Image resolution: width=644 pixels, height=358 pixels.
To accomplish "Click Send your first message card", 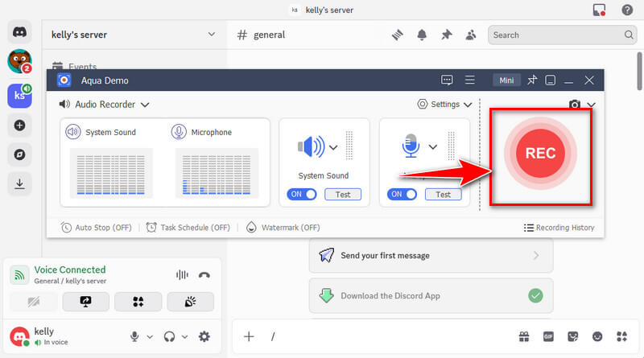I will 431,255.
